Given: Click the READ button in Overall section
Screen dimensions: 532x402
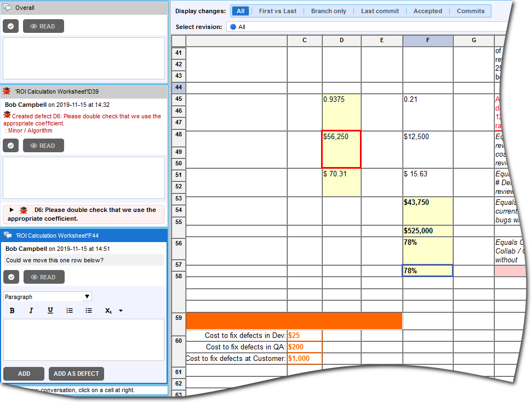Looking at the screenshot, I should pos(43,26).
